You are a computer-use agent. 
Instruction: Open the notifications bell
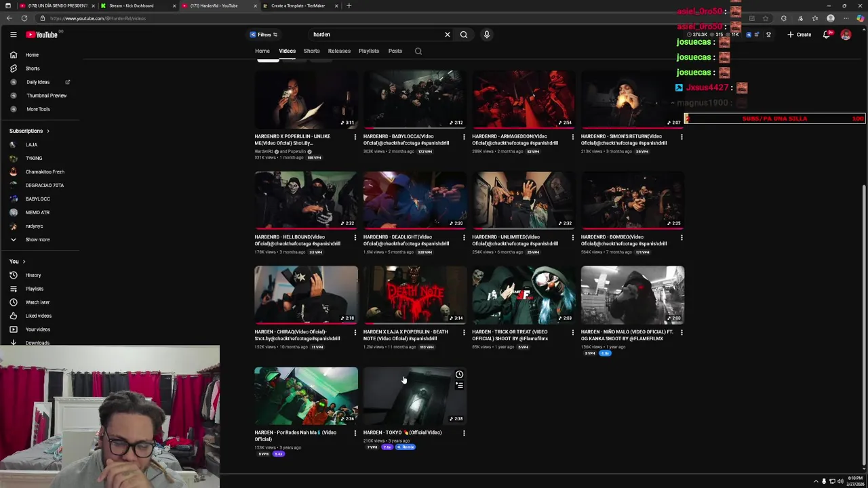[827, 35]
